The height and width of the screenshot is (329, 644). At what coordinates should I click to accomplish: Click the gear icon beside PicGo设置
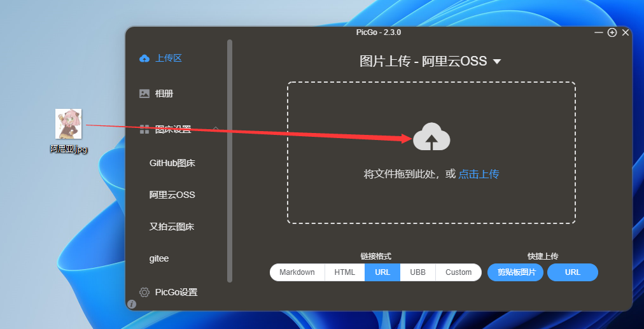pos(144,293)
